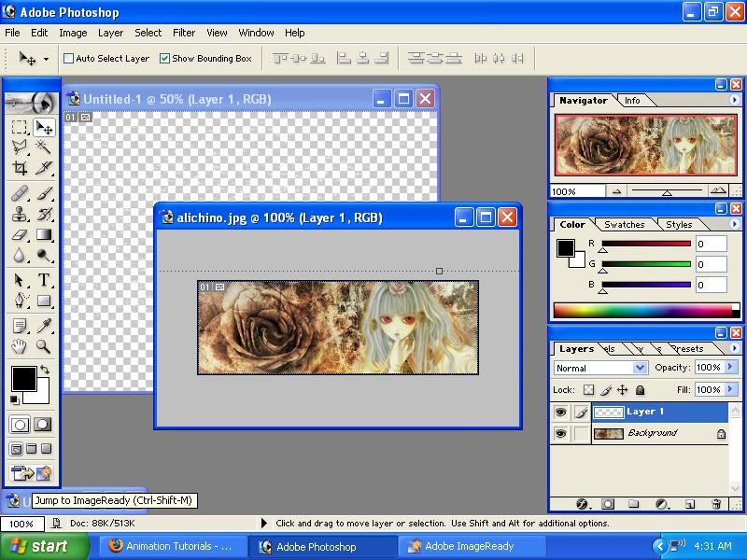Hide the Background layer eye icon
The width and height of the screenshot is (747, 560).
561,433
